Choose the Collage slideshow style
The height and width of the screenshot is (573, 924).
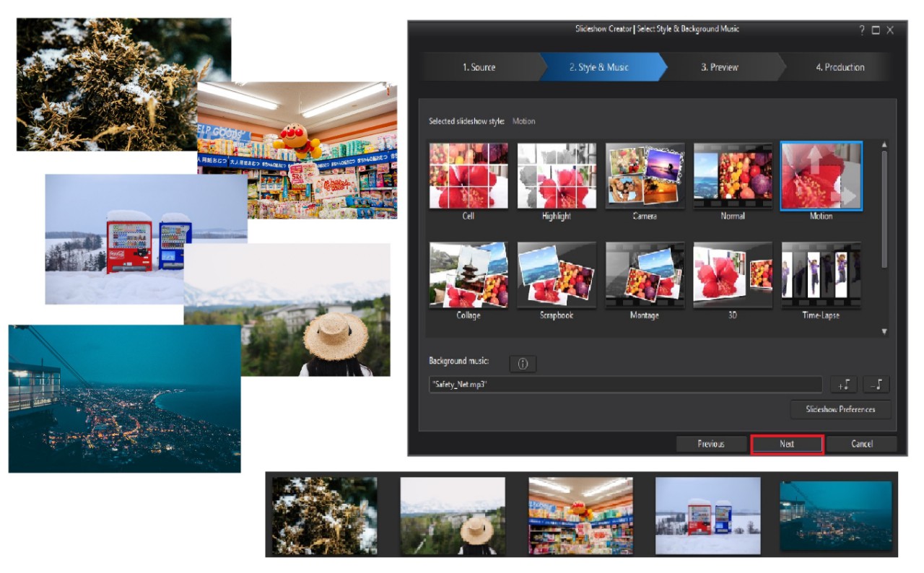tap(468, 275)
